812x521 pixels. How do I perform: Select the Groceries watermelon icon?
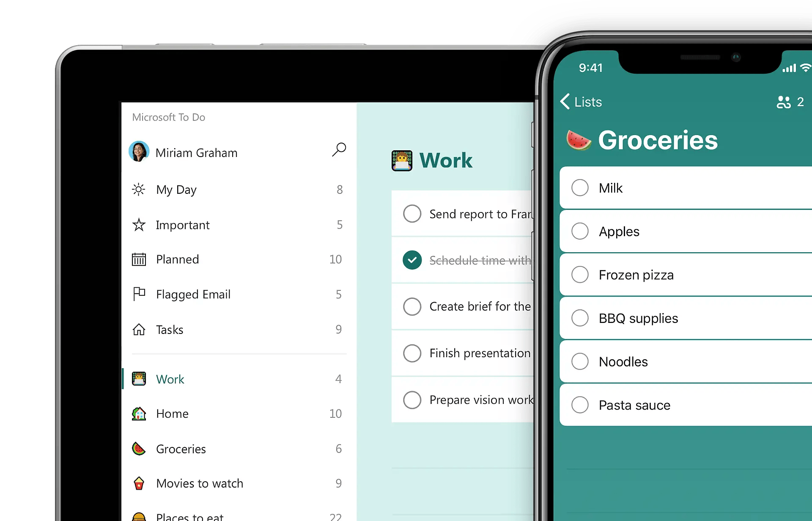(x=137, y=449)
